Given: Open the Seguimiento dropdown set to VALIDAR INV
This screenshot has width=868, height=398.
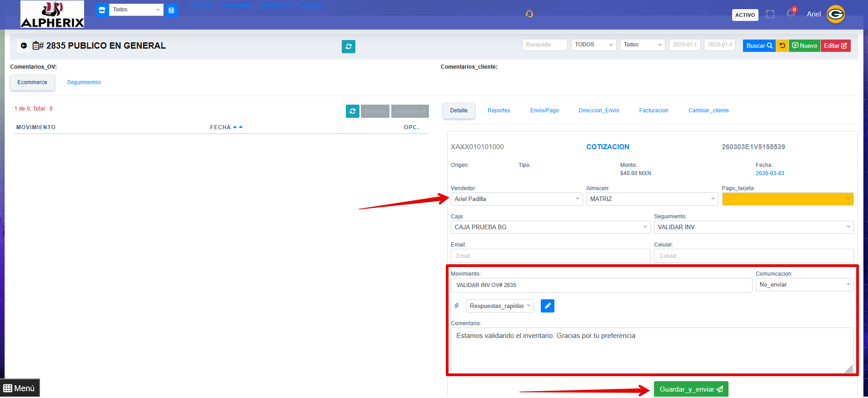Looking at the screenshot, I should point(753,227).
